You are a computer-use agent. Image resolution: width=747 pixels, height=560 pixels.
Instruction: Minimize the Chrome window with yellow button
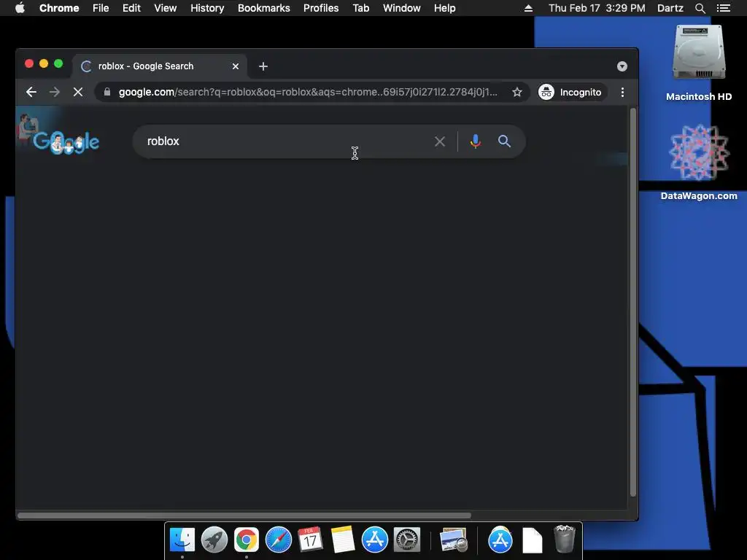click(x=44, y=64)
